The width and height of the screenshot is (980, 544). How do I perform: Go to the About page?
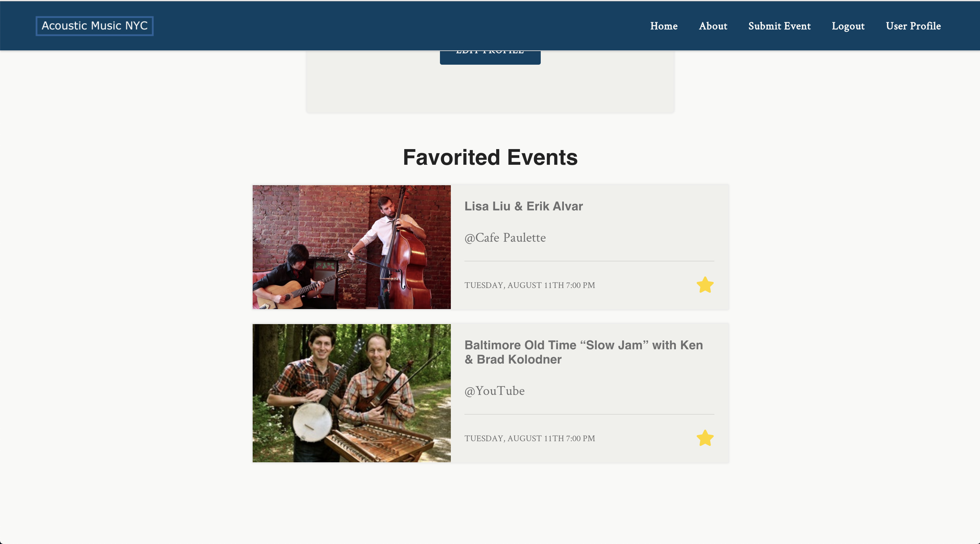(x=713, y=26)
